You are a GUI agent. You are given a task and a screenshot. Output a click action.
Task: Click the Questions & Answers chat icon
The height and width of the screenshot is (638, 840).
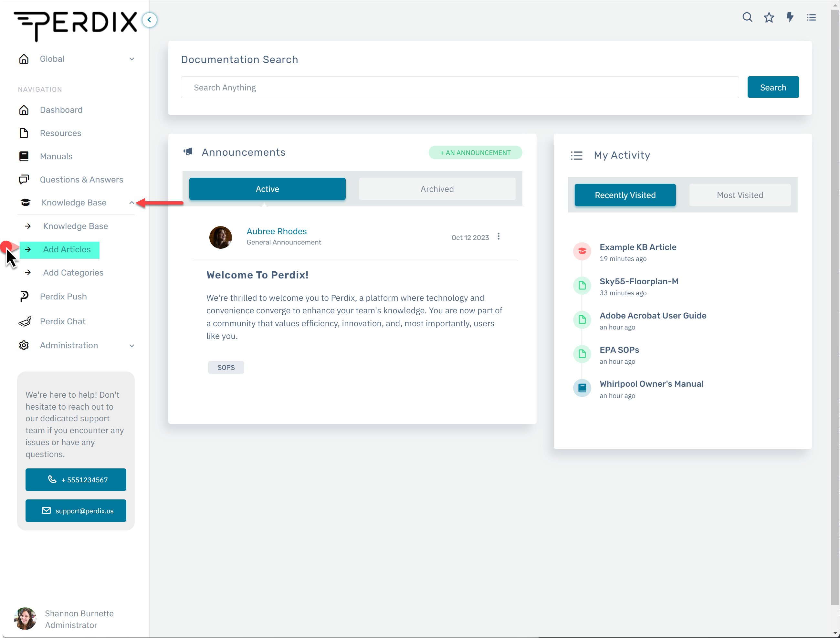coord(24,179)
